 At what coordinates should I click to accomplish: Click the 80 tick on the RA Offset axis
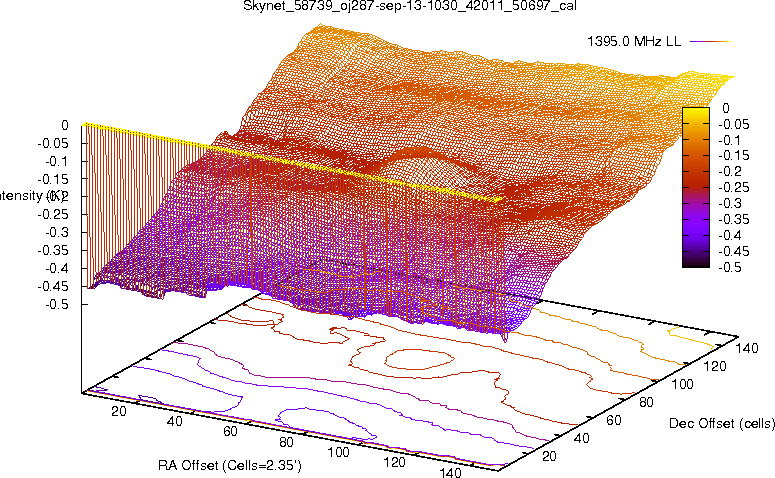point(286,442)
